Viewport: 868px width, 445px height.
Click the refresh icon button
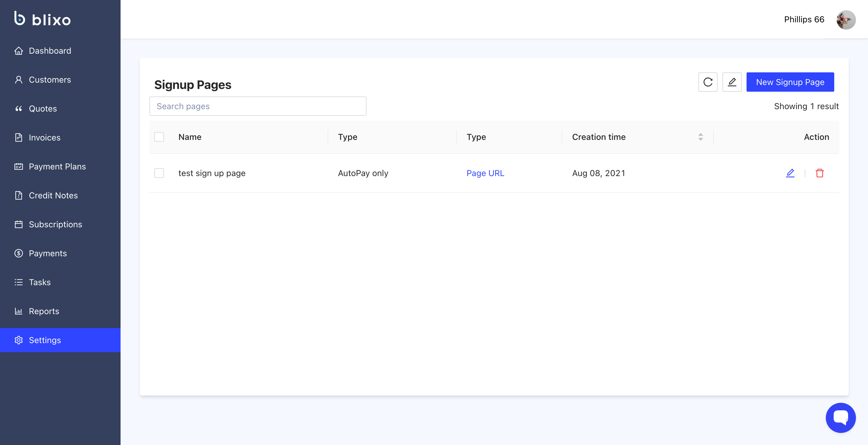pos(708,82)
